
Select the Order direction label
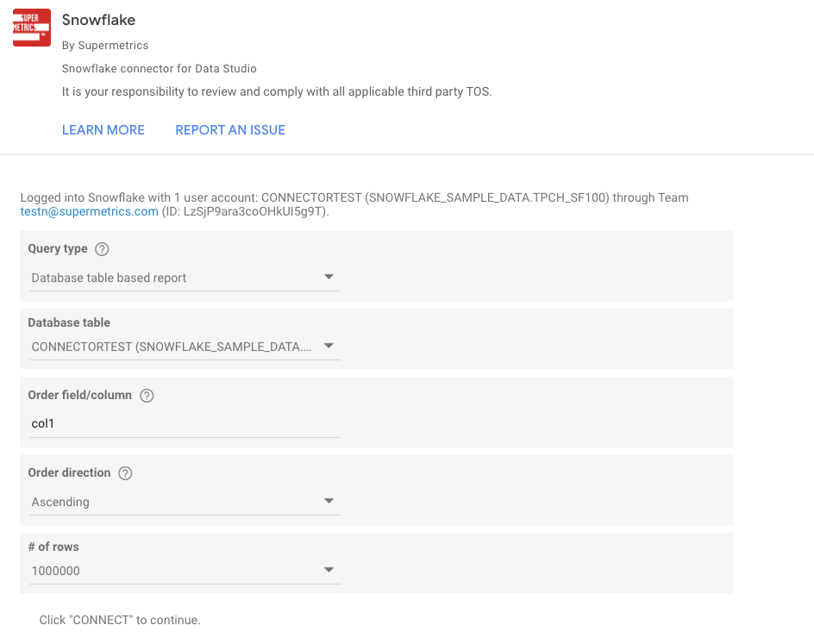69,472
